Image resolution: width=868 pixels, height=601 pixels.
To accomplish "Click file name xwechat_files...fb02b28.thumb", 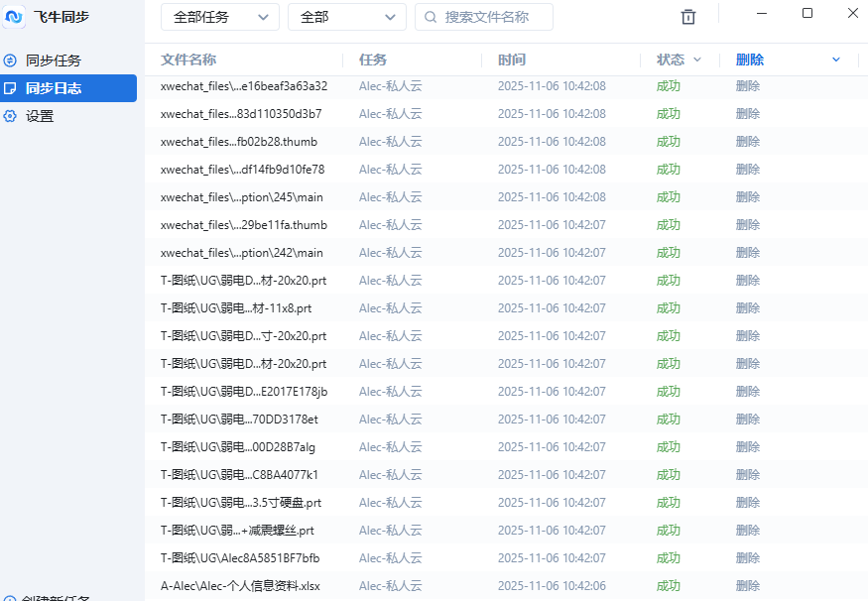I will coord(239,142).
